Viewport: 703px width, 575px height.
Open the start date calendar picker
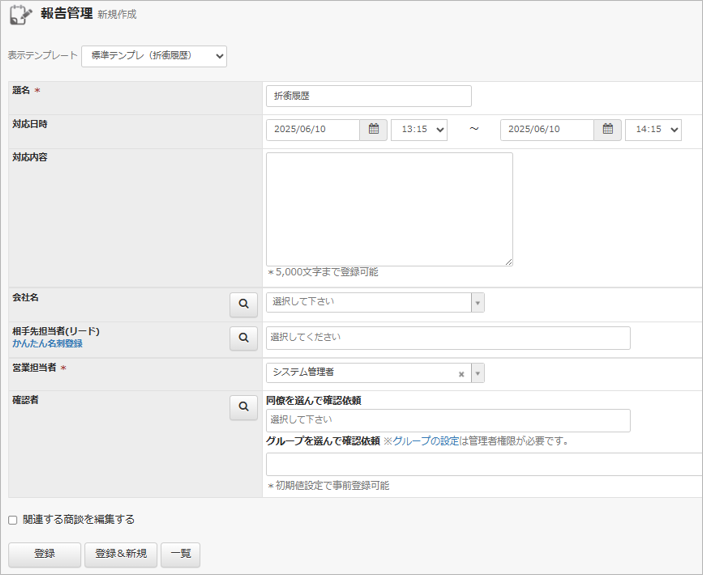pos(373,130)
